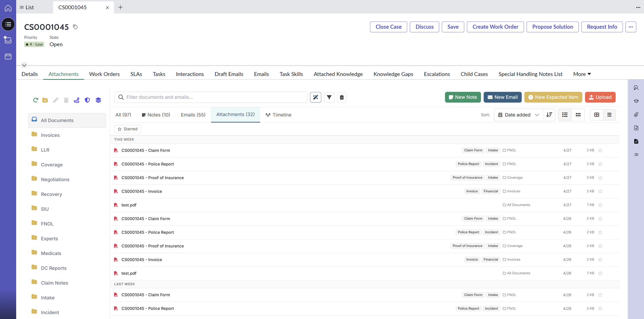The image size is (644, 319).
Task: Star the first Claim Form dated 4/27
Action: 600,150
